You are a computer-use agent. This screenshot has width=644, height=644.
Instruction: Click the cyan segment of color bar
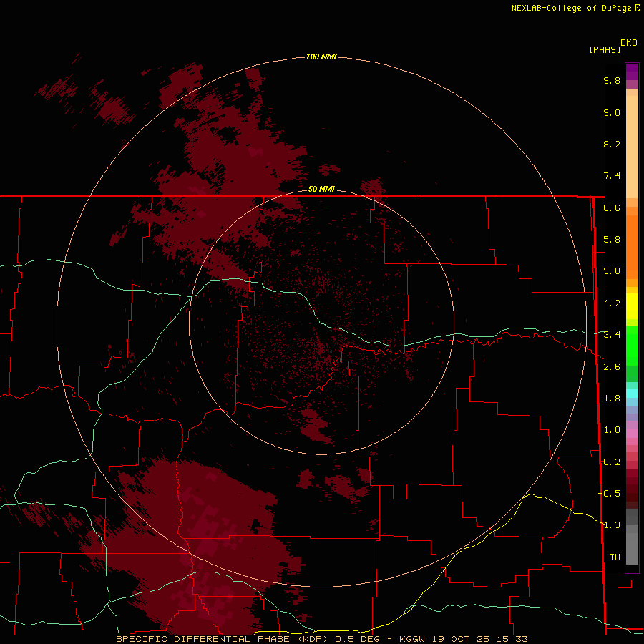632,394
